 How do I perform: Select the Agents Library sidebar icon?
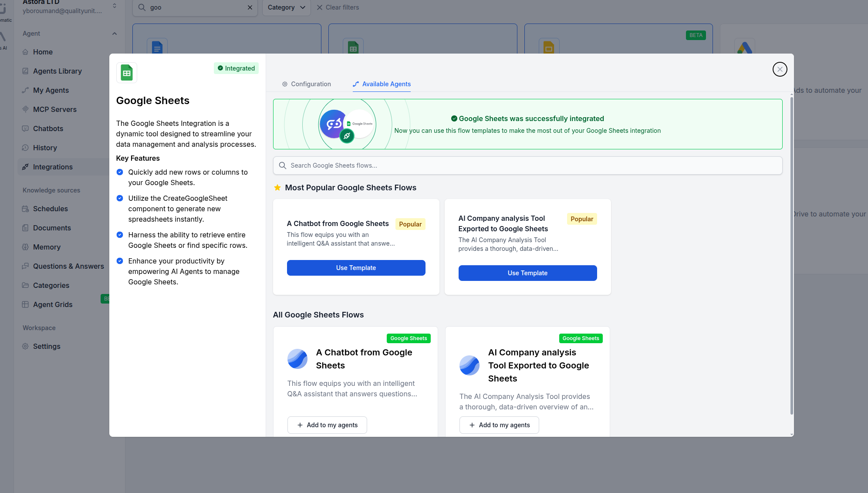(26, 71)
